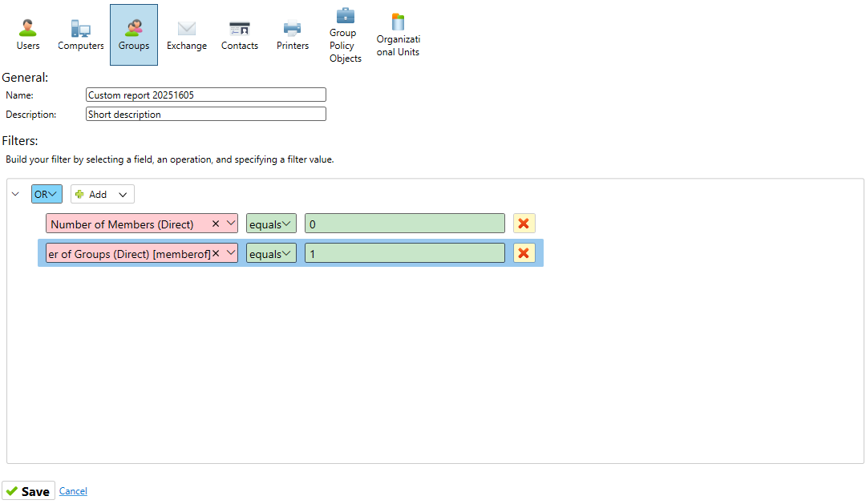Open the Groups (Direct) [memberof] field dropdown

(x=231, y=253)
